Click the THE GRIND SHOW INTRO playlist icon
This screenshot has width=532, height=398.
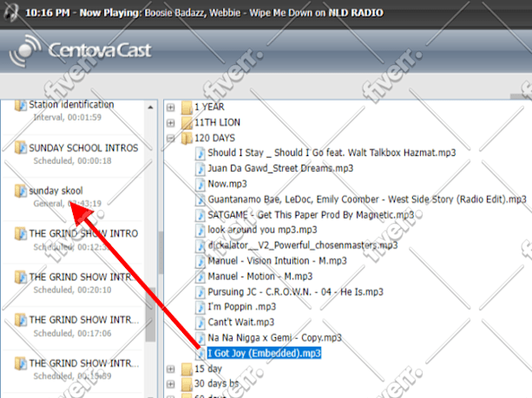pos(21,233)
